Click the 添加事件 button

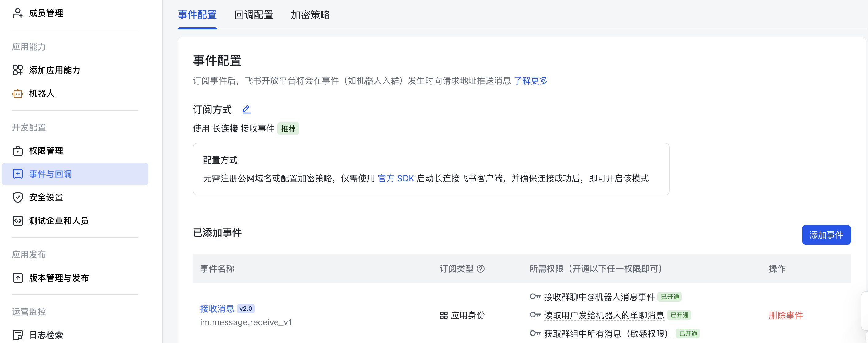(826, 235)
